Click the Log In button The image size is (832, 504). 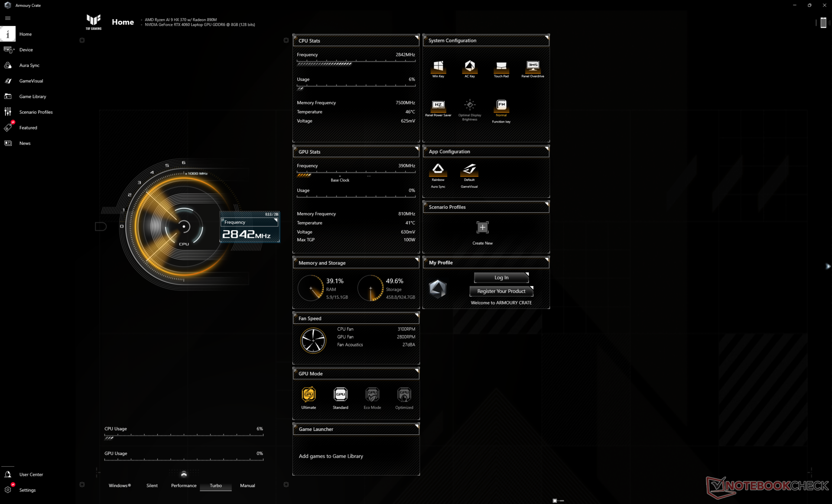501,278
